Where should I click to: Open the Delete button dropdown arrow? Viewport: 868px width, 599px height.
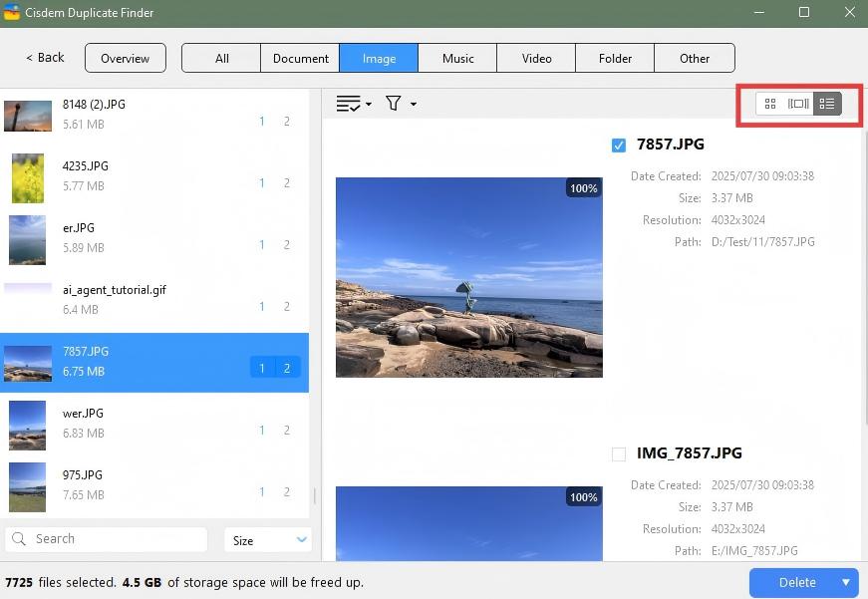click(x=846, y=582)
